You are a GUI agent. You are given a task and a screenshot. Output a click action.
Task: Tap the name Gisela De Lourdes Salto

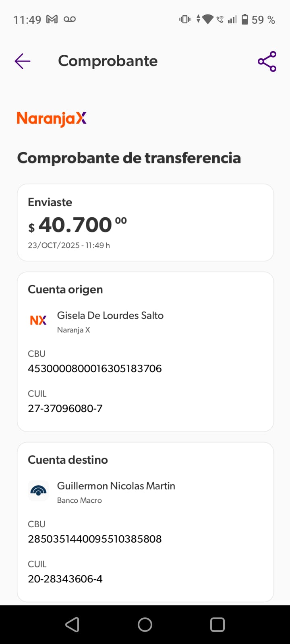[110, 316]
